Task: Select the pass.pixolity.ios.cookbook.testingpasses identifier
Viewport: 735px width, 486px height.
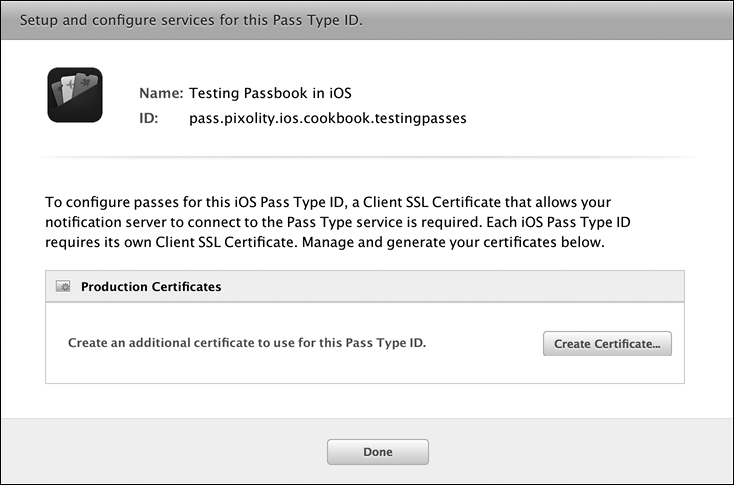Action: [x=328, y=118]
